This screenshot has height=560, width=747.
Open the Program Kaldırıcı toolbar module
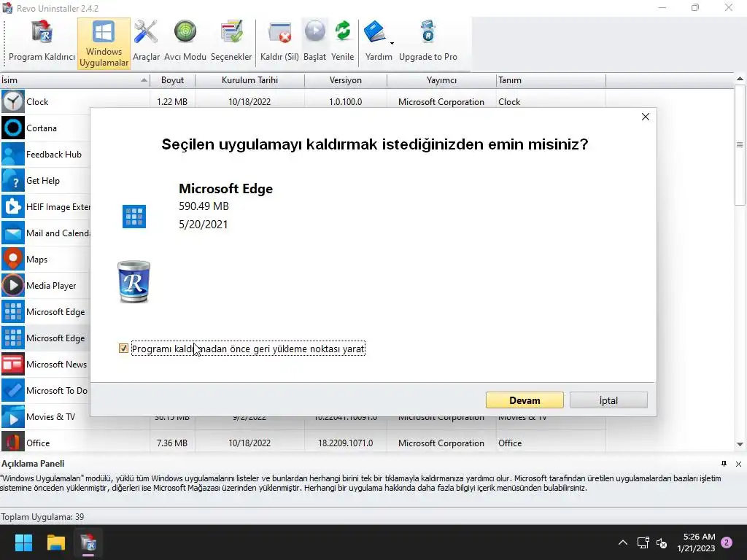[42, 42]
